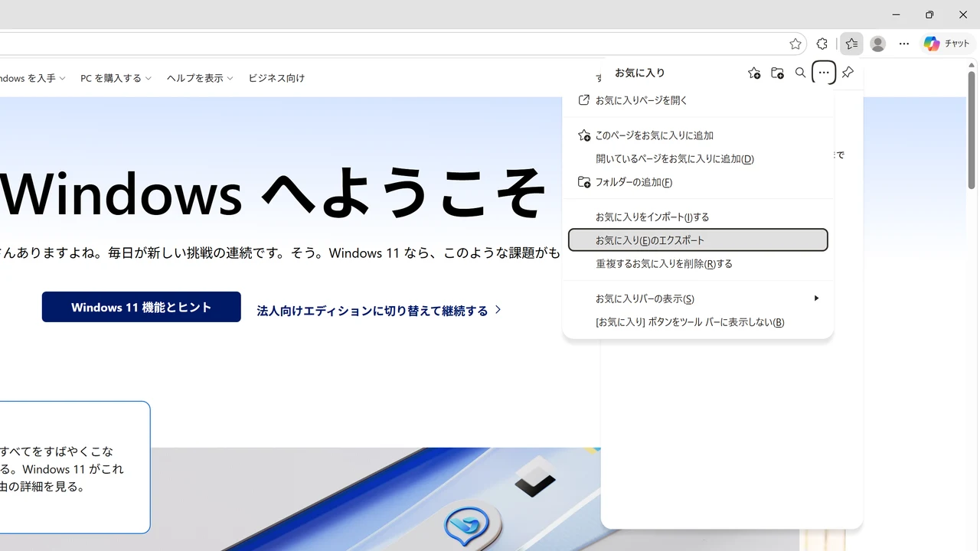Expand PC を購入する dropdown
The width and height of the screenshot is (980, 551).
point(116,78)
